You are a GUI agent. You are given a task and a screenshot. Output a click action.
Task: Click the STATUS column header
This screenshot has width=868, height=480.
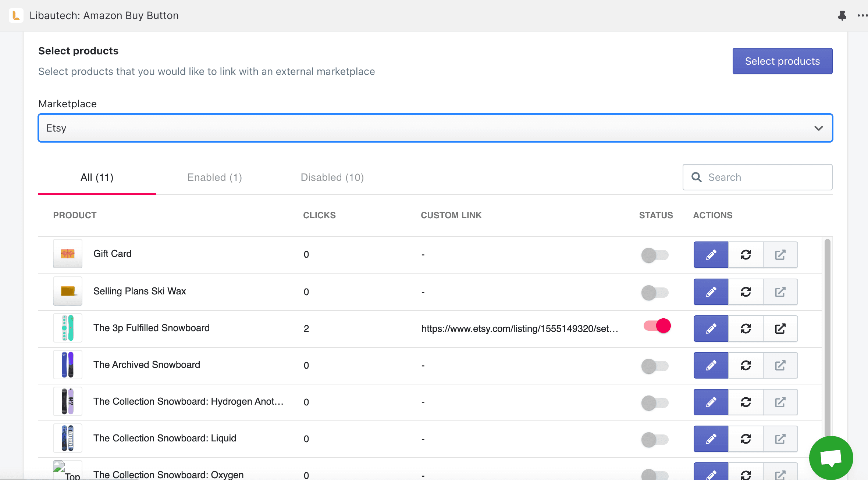tap(656, 215)
